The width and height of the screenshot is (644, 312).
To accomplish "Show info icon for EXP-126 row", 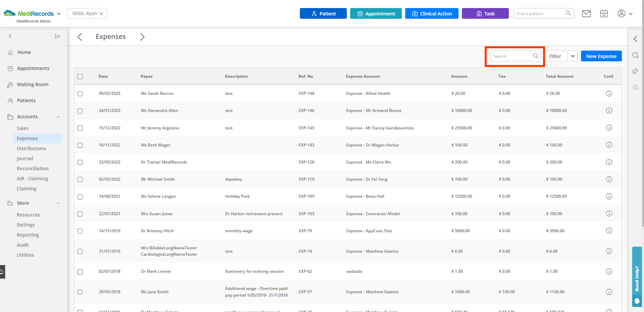I will (609, 162).
